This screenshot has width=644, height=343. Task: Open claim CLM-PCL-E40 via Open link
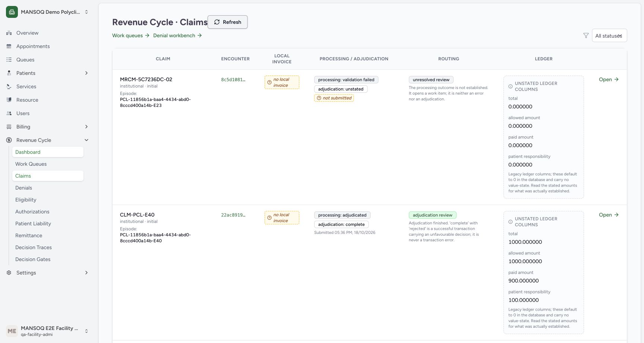click(609, 215)
